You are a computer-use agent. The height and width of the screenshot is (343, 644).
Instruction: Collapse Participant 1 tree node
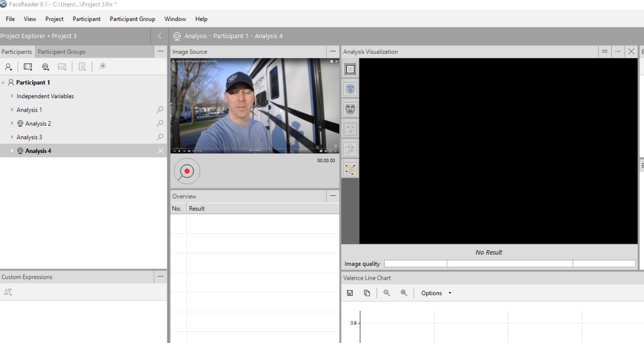3,83
